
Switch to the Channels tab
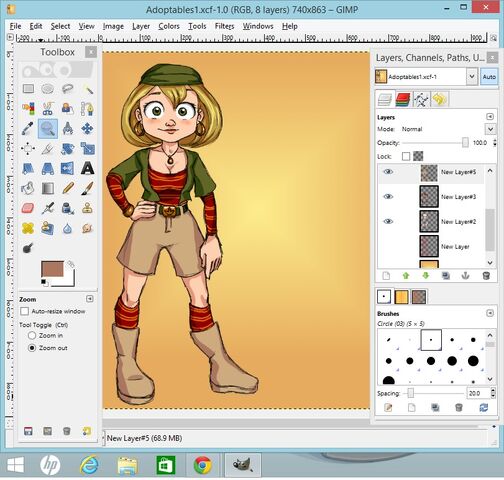(x=403, y=99)
